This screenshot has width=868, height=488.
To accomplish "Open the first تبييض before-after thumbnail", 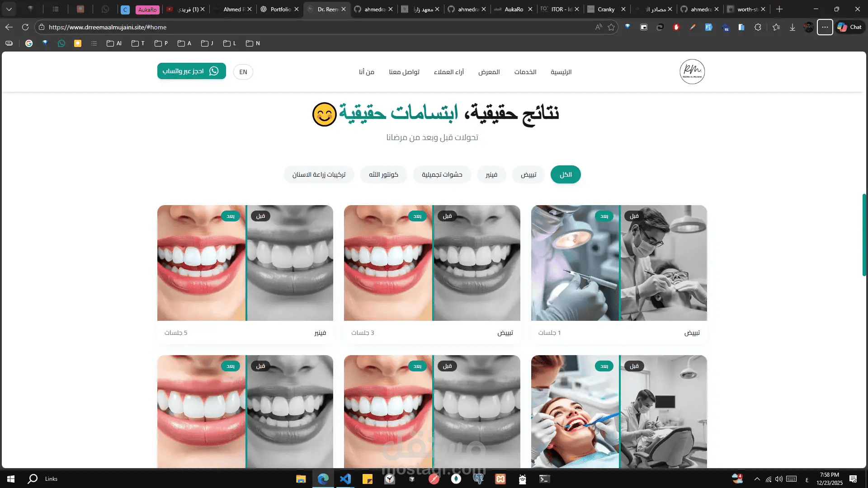I will (x=619, y=263).
